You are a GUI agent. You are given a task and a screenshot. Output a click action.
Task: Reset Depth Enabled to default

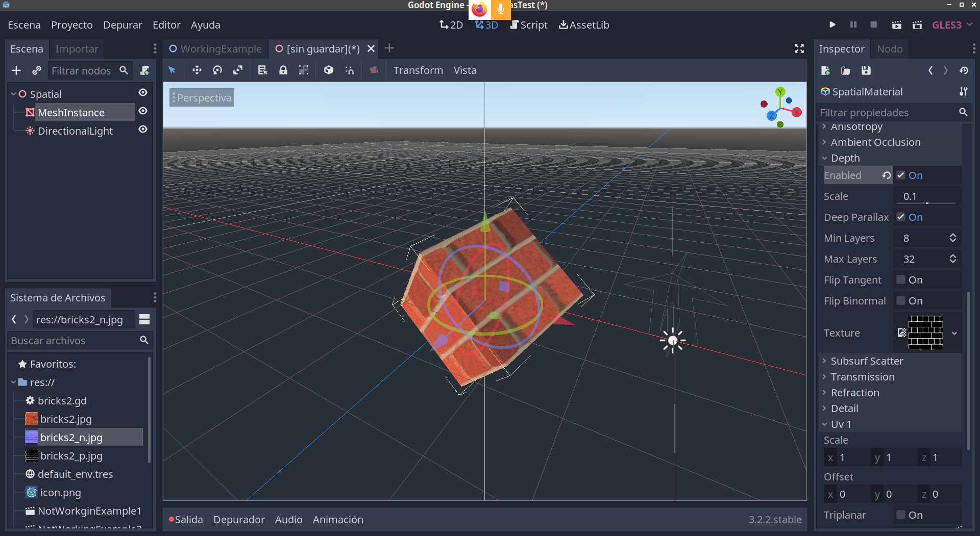pos(887,175)
